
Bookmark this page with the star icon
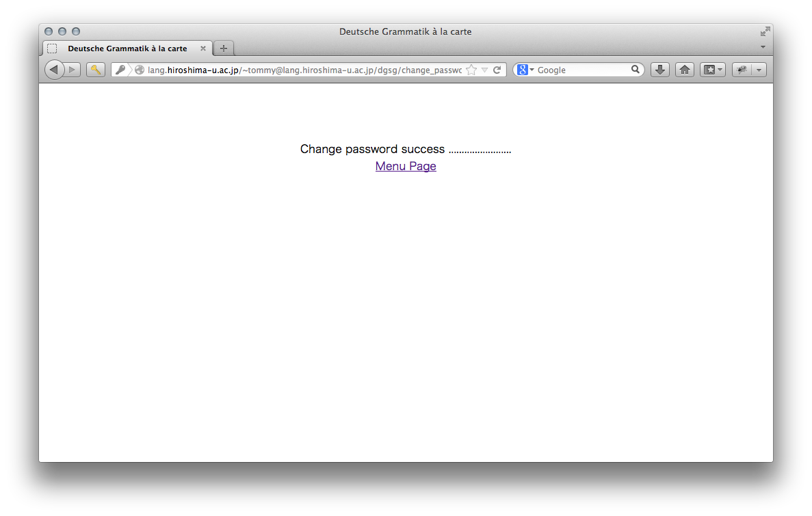pyautogui.click(x=471, y=70)
